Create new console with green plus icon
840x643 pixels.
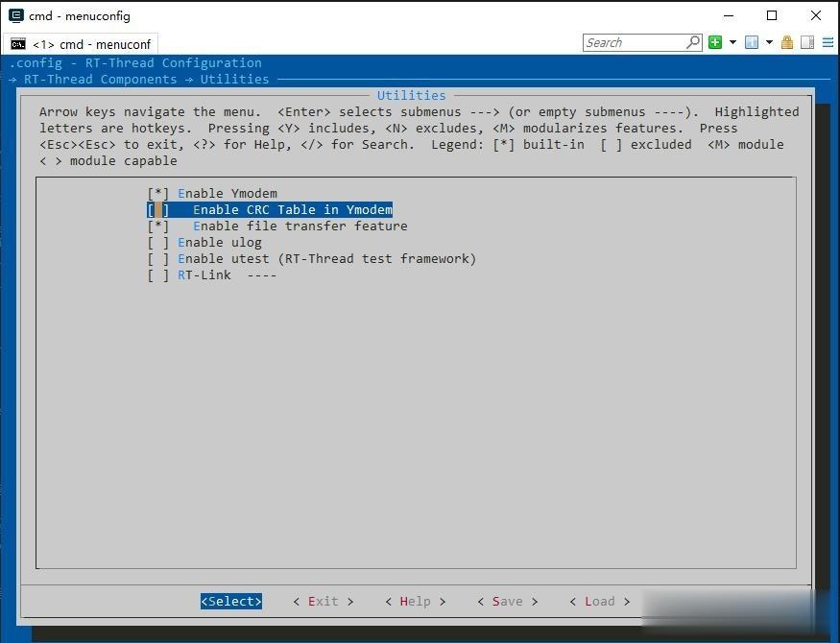715,42
